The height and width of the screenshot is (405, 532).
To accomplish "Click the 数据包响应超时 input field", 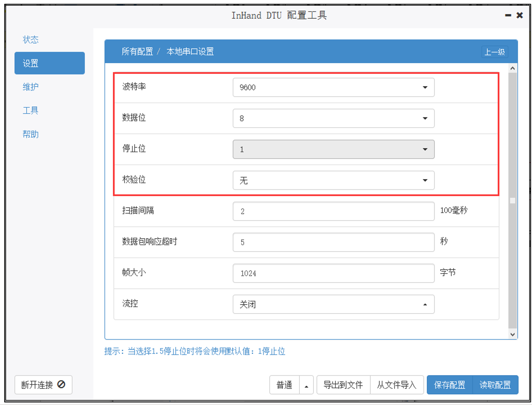I will point(333,242).
